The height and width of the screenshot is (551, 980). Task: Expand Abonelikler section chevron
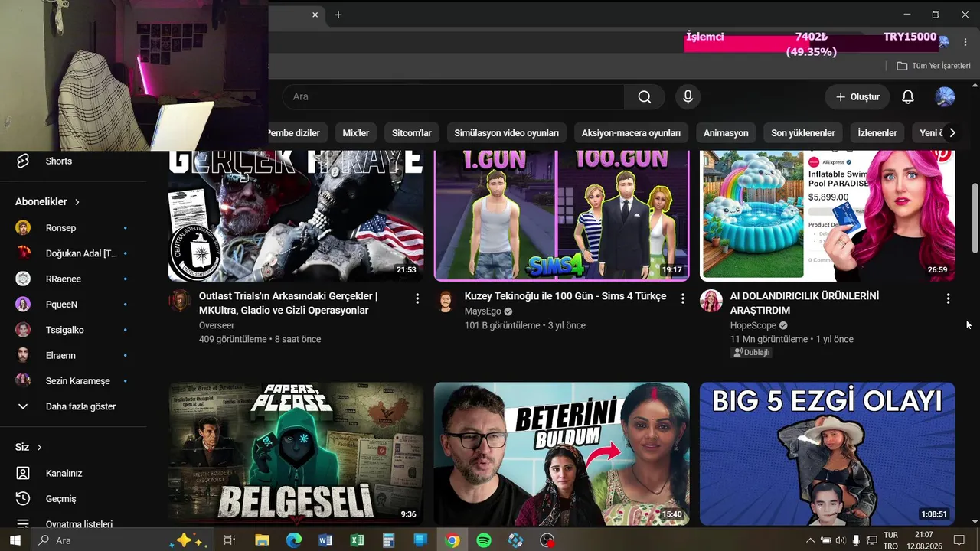(x=77, y=202)
